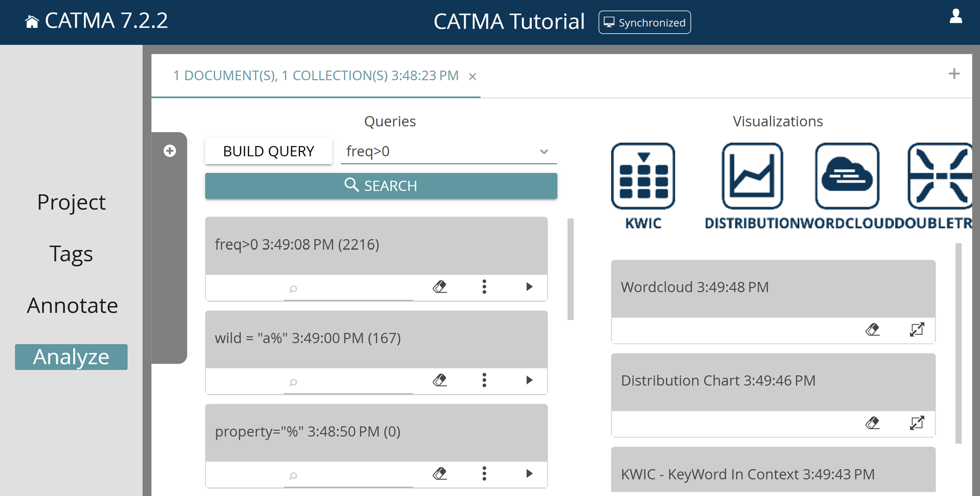
Task: Open options menu for freq>0 result
Action: (x=484, y=287)
